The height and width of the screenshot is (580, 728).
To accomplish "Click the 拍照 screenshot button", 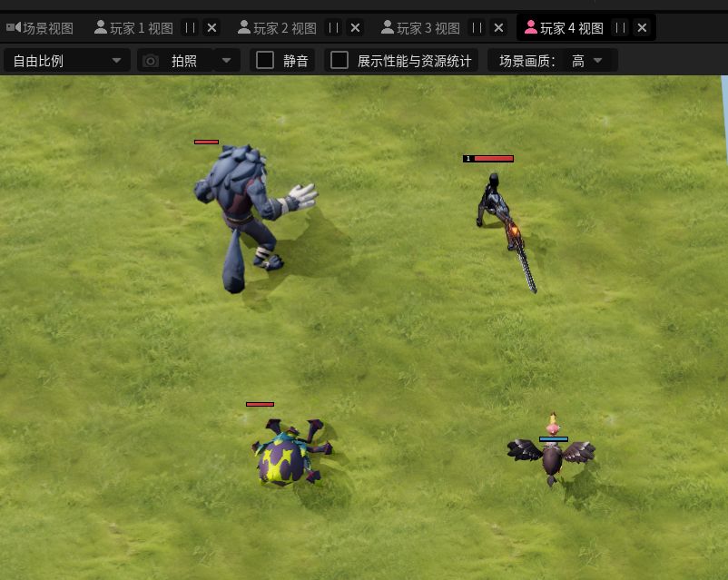I will coord(175,61).
